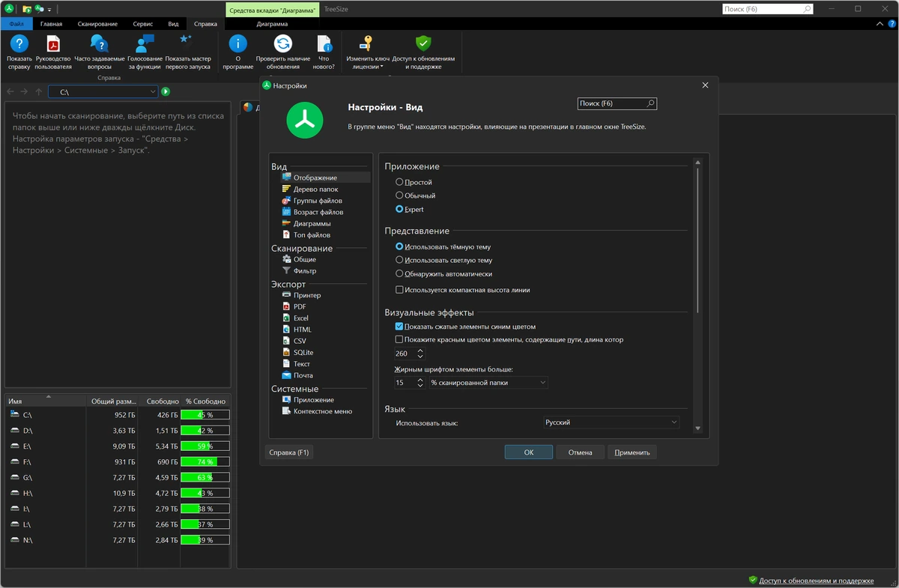The image size is (899, 588).
Task: Select Отображение in settings tree
Action: pyautogui.click(x=325, y=178)
